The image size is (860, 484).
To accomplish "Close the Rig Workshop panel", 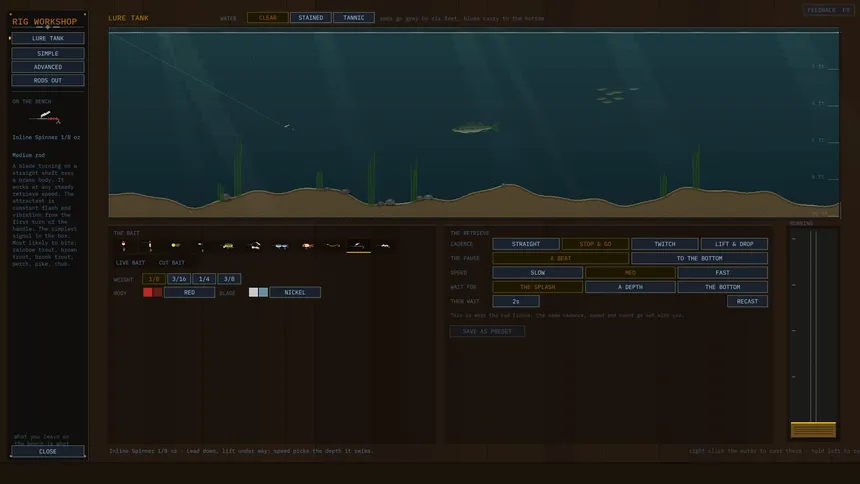I will (x=48, y=451).
